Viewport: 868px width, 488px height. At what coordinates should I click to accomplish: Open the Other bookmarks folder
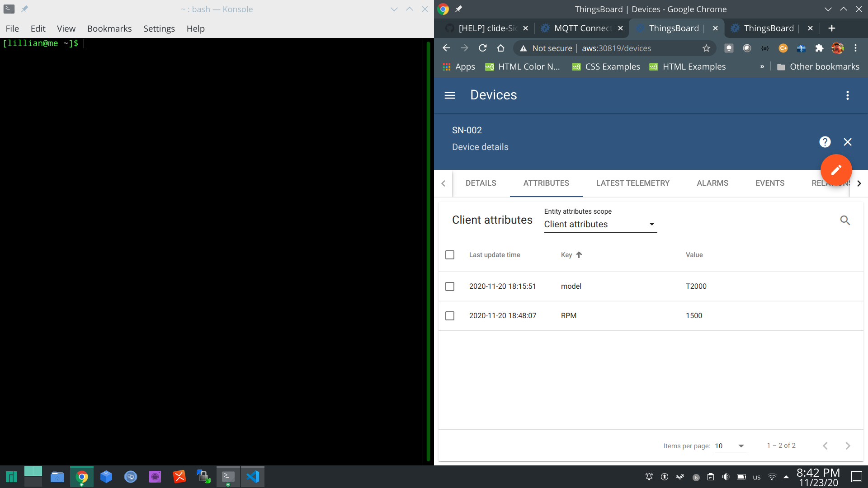(819, 66)
